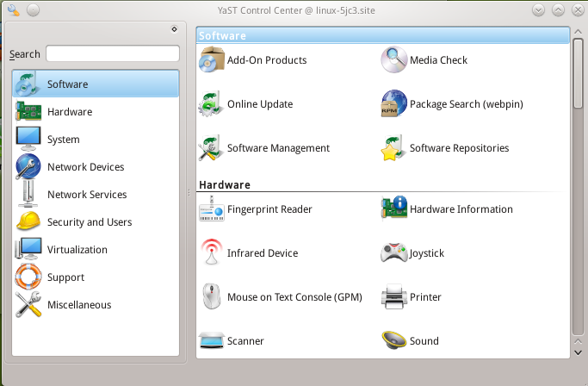588x386 pixels.
Task: Open Fingerprint Reader label
Action: [x=269, y=209]
